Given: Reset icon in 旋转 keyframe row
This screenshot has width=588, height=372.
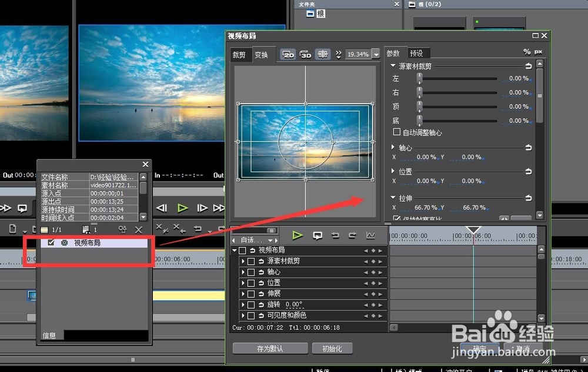Looking at the screenshot, I should pyautogui.click(x=261, y=304).
